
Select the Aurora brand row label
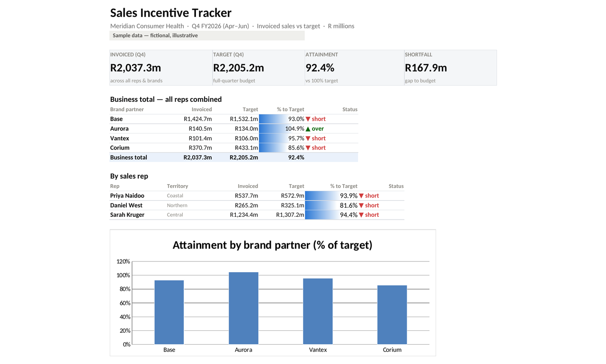click(x=119, y=129)
